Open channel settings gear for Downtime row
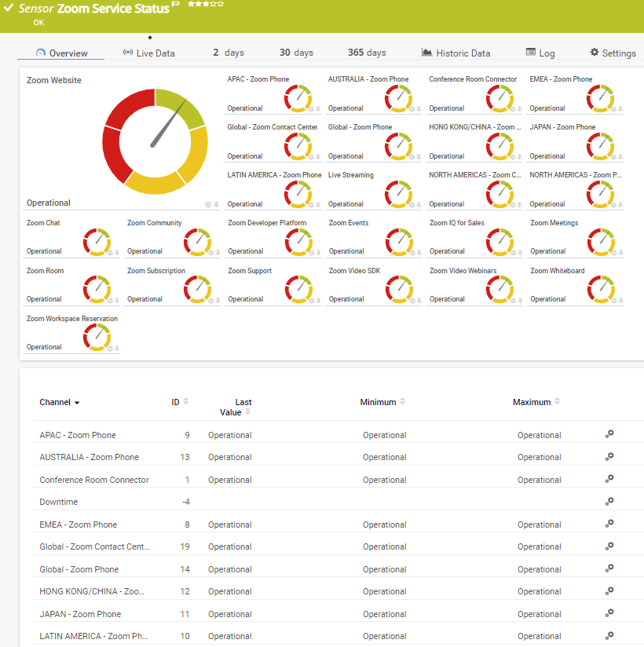Image resolution: width=644 pixels, height=647 pixels. point(609,502)
